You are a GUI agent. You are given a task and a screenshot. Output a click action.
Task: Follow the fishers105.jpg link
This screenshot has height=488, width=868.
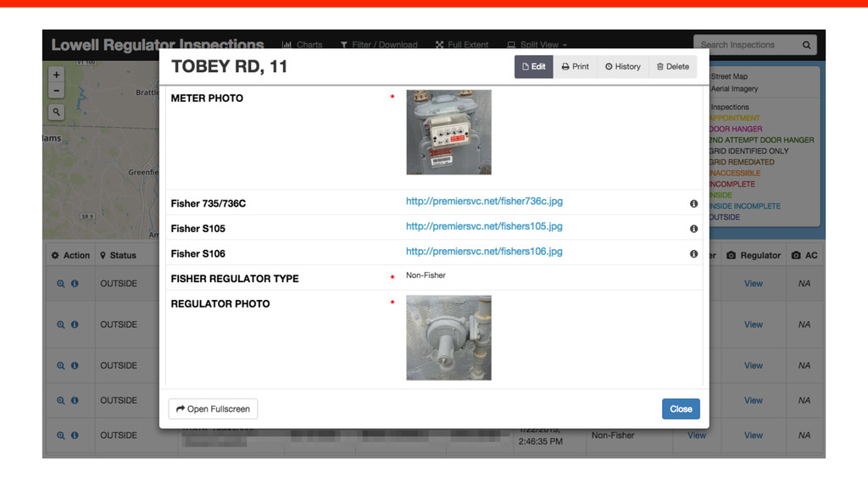coord(484,226)
